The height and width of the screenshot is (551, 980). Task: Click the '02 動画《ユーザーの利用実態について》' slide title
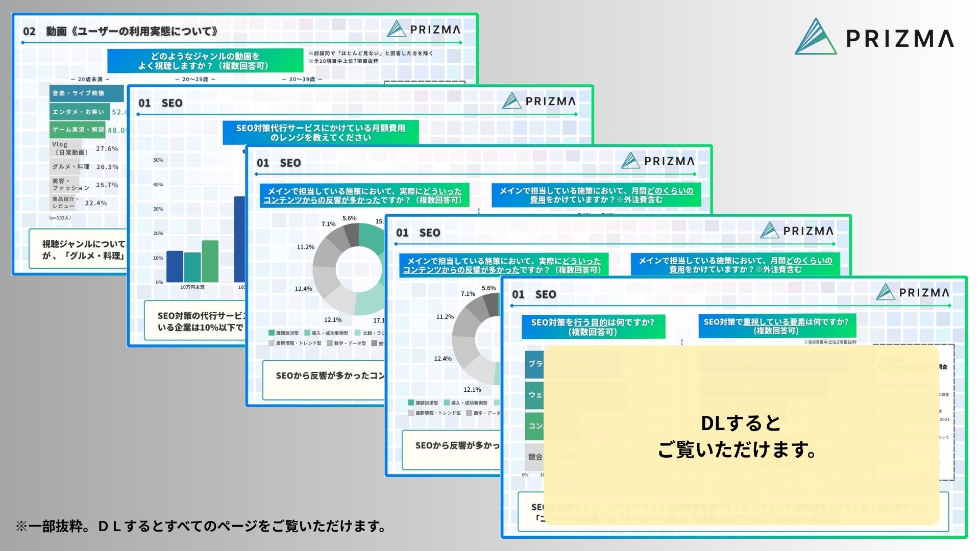[120, 32]
